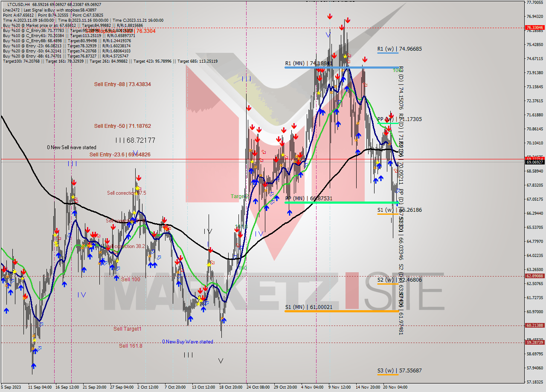This screenshot has width=546, height=392.
Task: Click the 66.29440 price axis value
Action: [x=534, y=213]
